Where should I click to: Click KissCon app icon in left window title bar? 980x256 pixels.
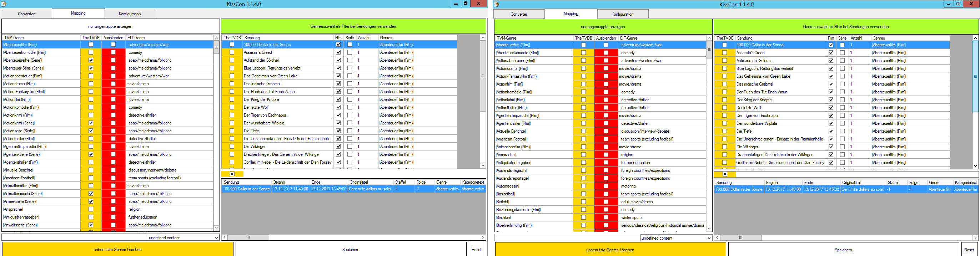click(x=4, y=4)
